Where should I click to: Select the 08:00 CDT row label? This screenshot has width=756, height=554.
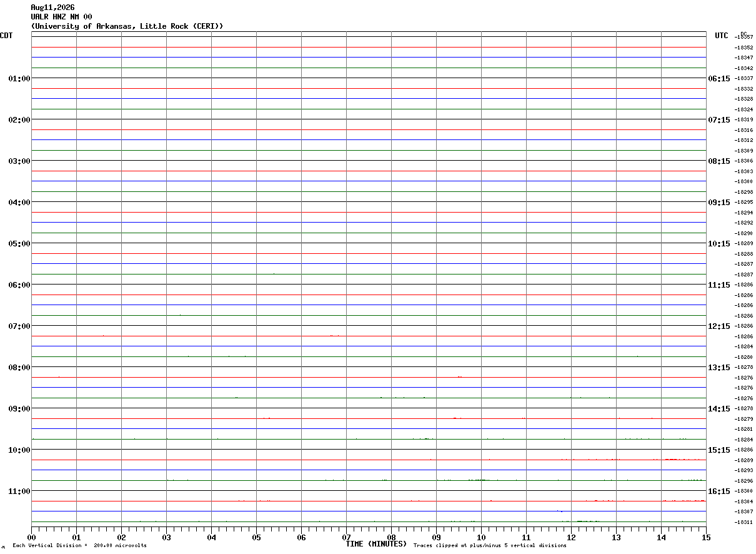coord(19,367)
